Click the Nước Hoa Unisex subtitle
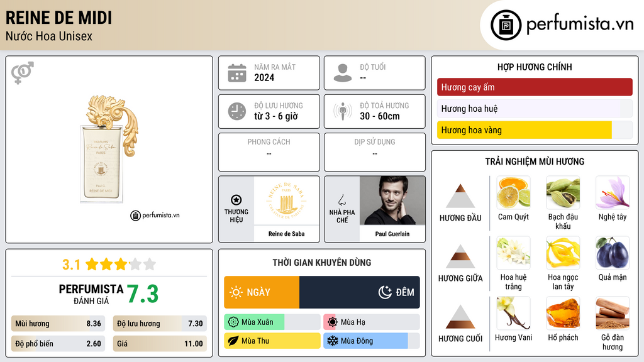 [49, 36]
